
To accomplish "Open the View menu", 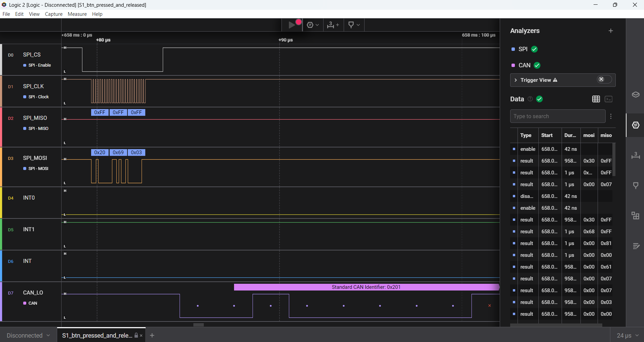I will 34,14.
